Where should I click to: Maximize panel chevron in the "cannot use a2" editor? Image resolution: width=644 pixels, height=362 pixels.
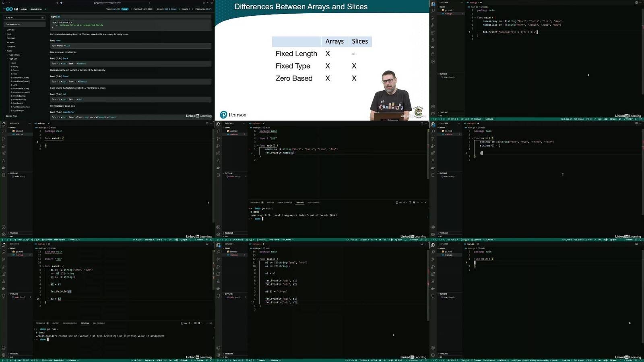(207, 323)
